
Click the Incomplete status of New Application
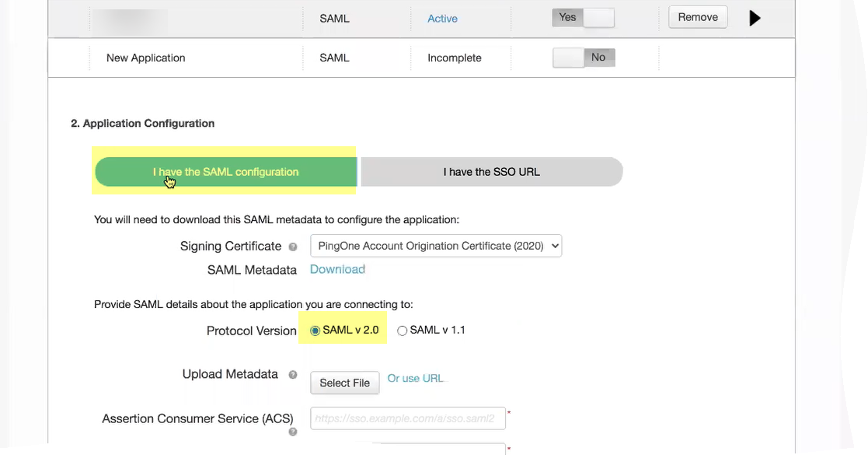click(x=454, y=58)
